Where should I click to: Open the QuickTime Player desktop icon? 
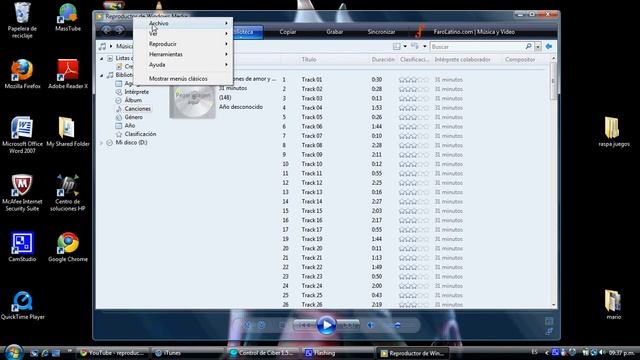click(x=22, y=305)
